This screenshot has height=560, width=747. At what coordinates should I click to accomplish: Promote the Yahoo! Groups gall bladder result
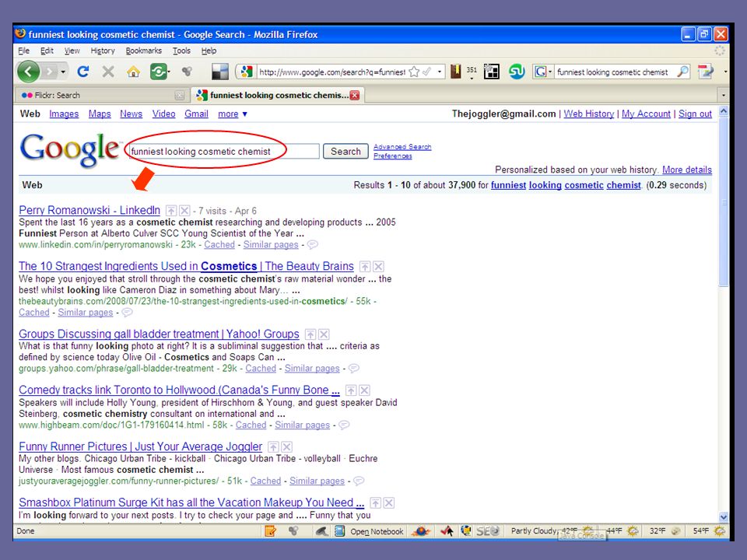[310, 334]
